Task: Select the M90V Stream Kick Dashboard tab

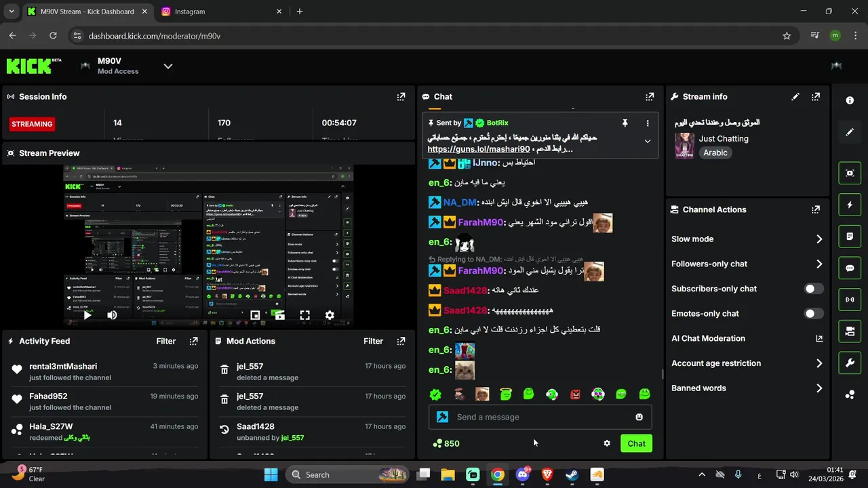Action: (87, 12)
